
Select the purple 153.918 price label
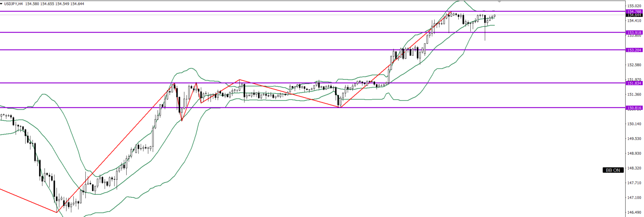(634, 33)
